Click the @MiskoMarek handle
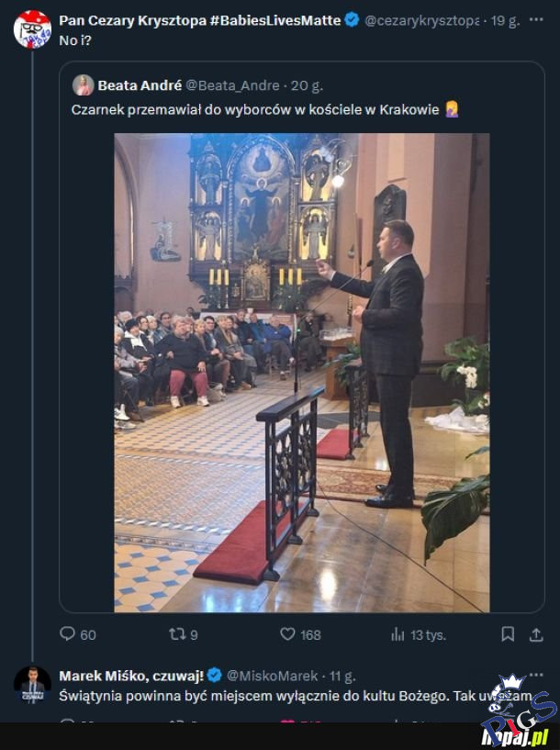The height and width of the screenshot is (750, 560). pyautogui.click(x=272, y=676)
